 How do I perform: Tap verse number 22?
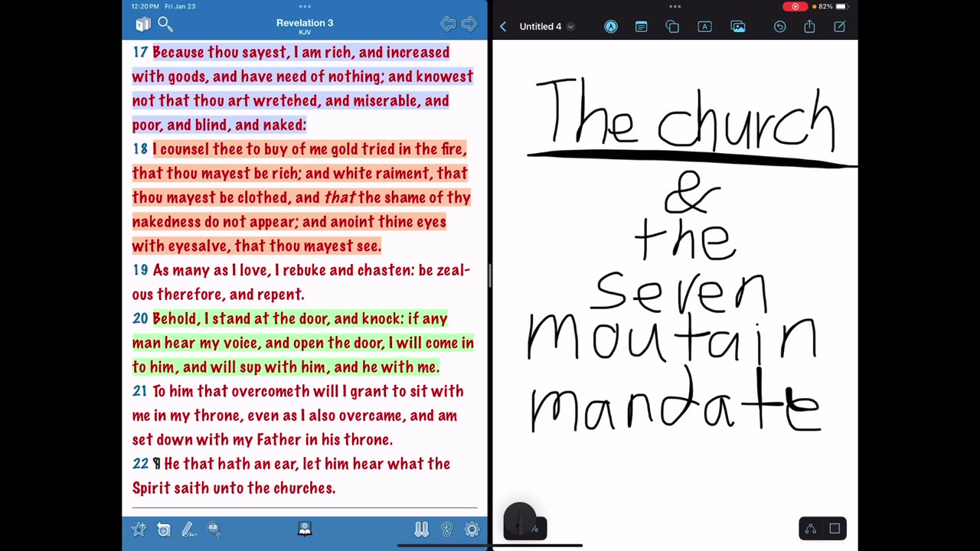point(140,464)
